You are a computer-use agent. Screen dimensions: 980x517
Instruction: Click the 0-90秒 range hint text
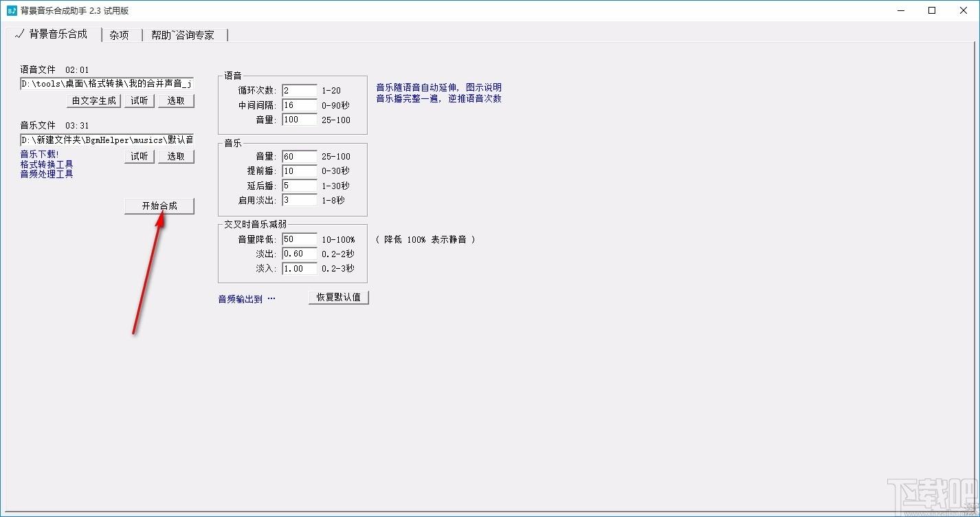click(x=335, y=105)
